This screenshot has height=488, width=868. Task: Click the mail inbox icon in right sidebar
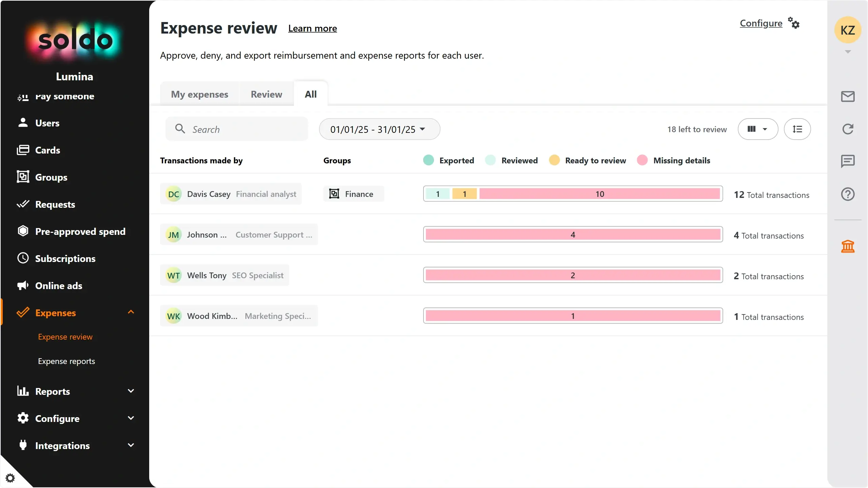tap(848, 97)
